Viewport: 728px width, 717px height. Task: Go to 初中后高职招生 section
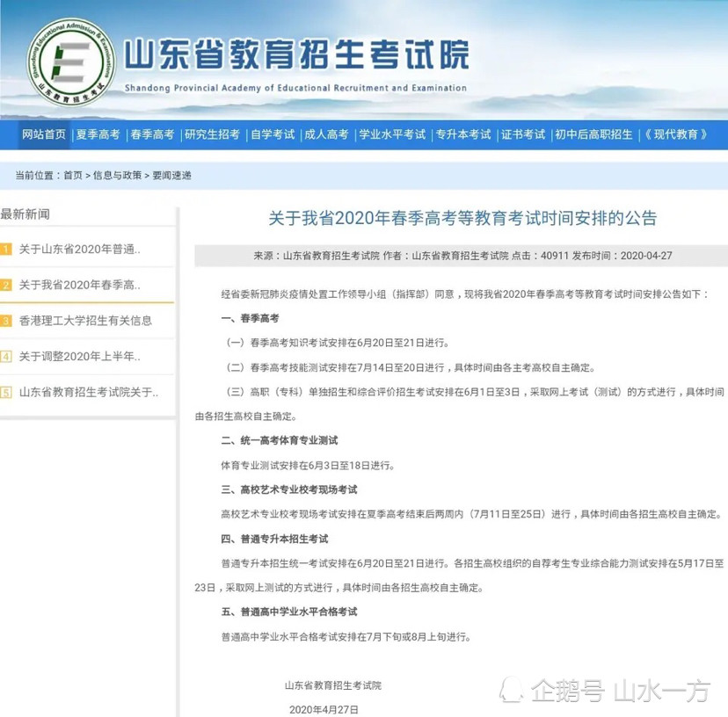(x=593, y=134)
